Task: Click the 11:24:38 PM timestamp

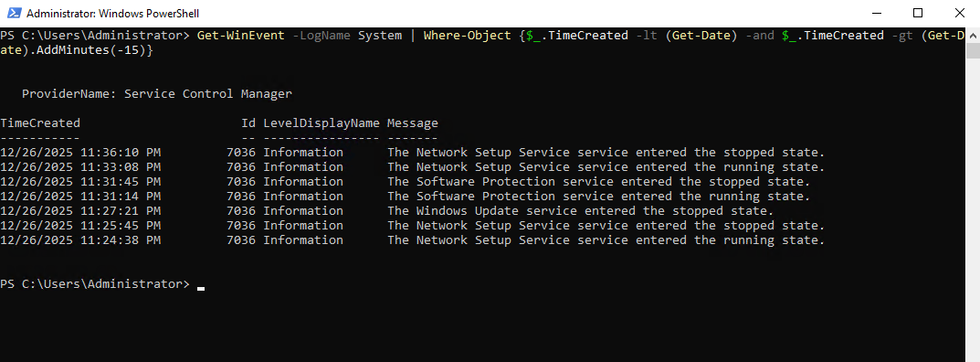Action: pos(80,240)
